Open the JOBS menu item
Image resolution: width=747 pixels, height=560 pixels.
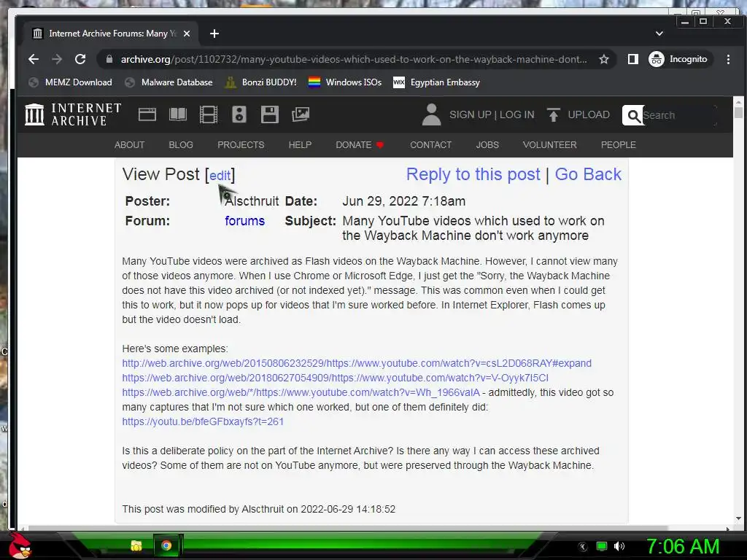pyautogui.click(x=487, y=145)
